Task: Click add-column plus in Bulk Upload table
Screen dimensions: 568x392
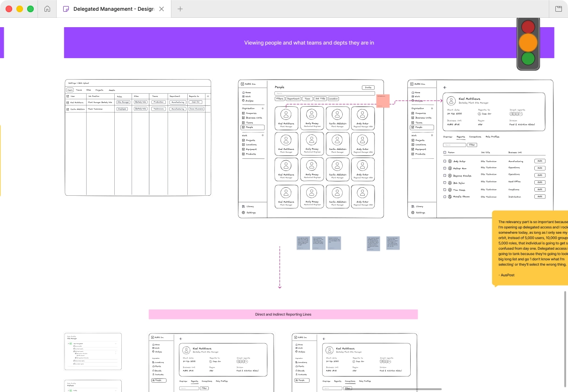Action: pyautogui.click(x=208, y=96)
